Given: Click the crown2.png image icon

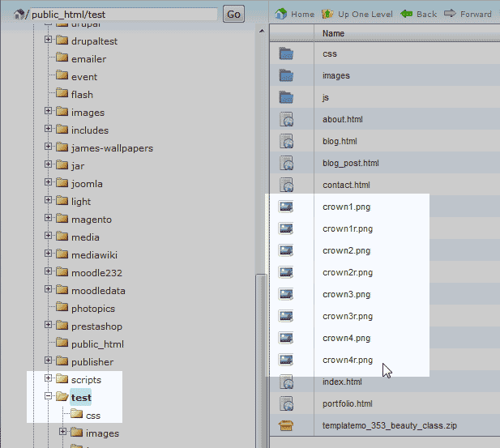Looking at the screenshot, I should (x=286, y=250).
